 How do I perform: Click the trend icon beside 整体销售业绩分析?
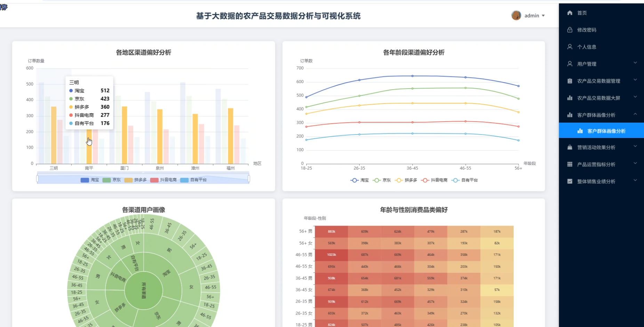coord(570,181)
